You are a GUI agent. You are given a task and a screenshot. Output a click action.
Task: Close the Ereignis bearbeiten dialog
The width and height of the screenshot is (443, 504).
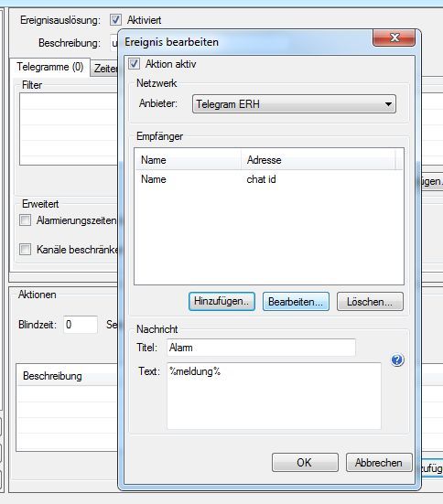pos(394,38)
